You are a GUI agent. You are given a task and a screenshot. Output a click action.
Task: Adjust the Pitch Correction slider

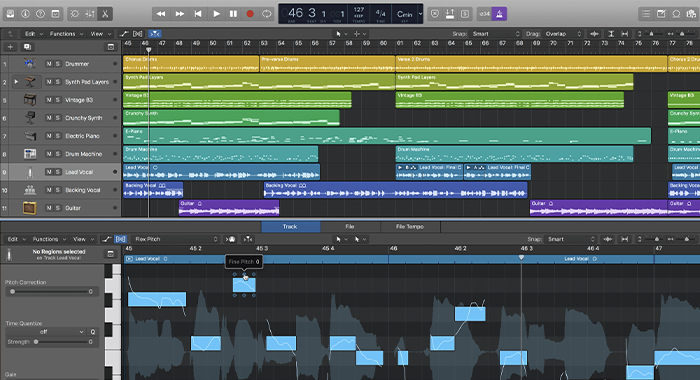51,292
